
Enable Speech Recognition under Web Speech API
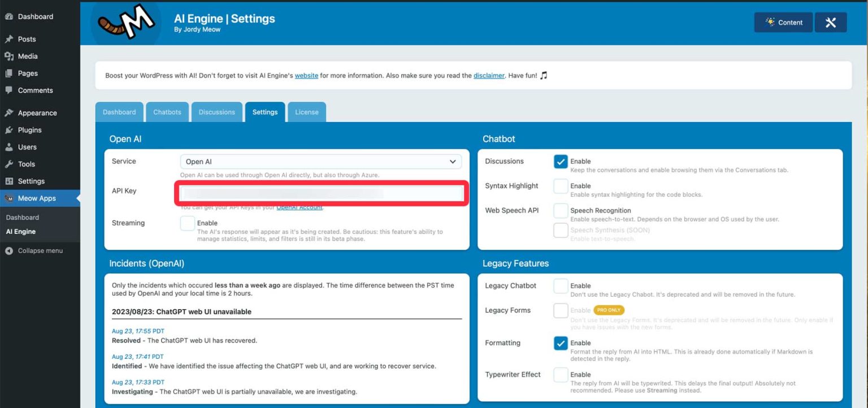pyautogui.click(x=560, y=210)
